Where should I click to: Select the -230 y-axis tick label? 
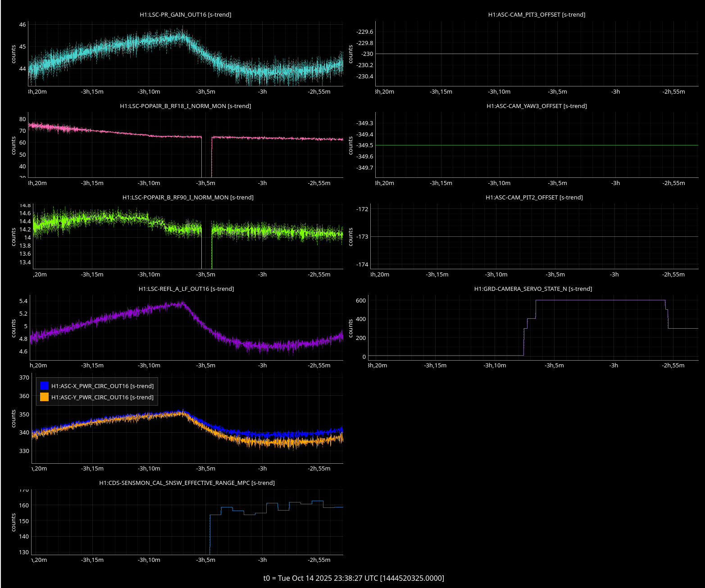367,54
